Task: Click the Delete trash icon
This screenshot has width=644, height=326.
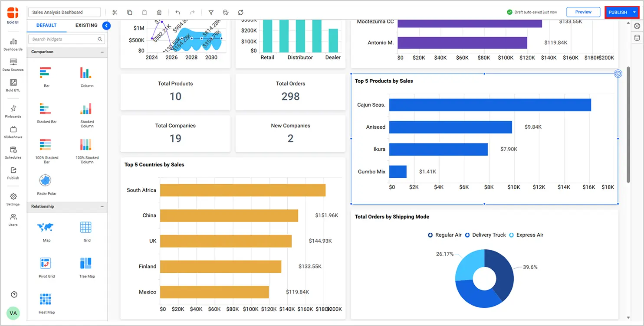Action: (x=159, y=13)
